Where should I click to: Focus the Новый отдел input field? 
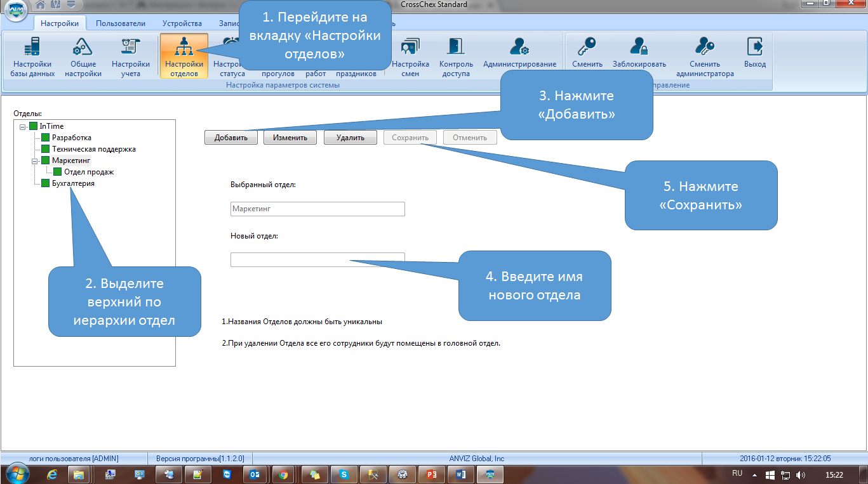click(x=317, y=259)
